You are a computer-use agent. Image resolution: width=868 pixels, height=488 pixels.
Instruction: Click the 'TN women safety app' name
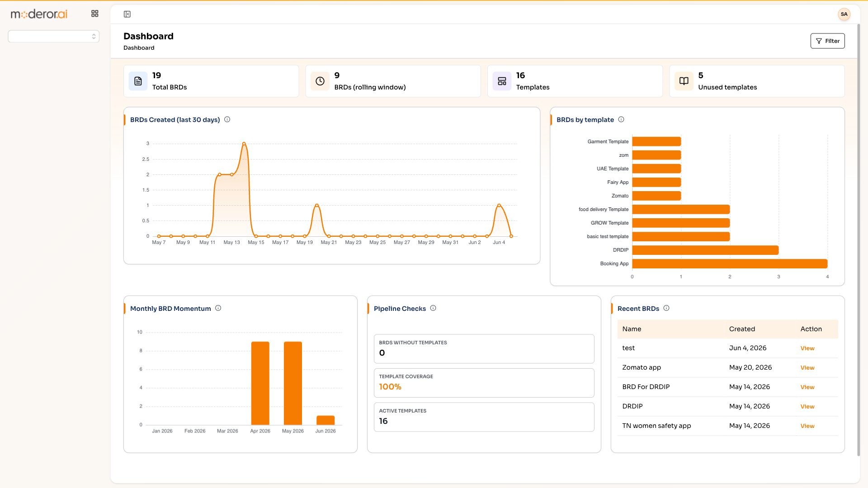[656, 426]
